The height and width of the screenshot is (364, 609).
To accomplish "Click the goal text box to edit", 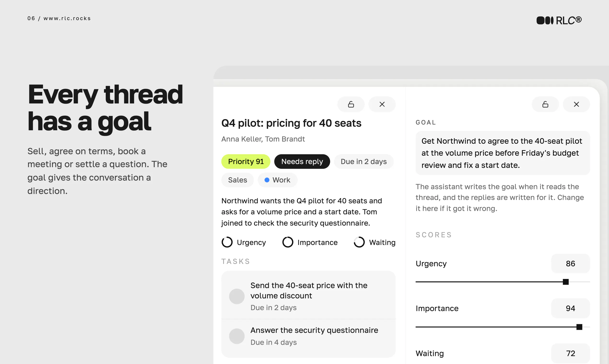I will tap(503, 153).
